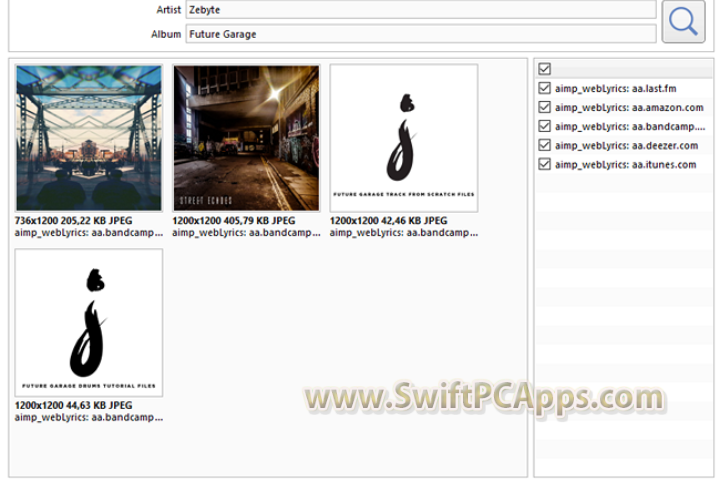The image size is (720, 480).
Task: Select the Street Echoes alley cover thumbnail
Action: pyautogui.click(x=246, y=138)
